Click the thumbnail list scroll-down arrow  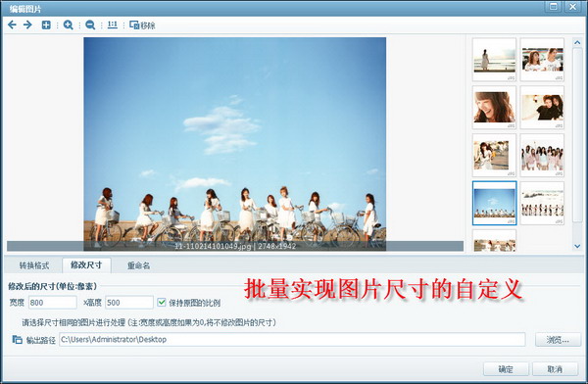(577, 246)
